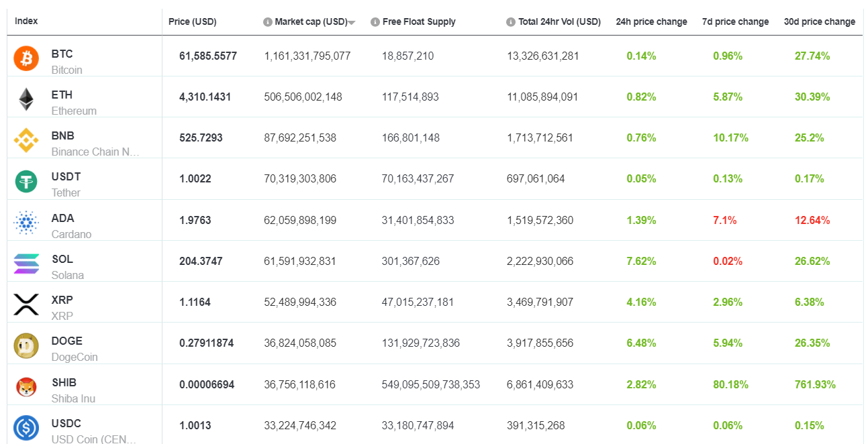Viewport: 868px width, 444px height.
Task: Click the Tether USDT logo icon
Action: point(26,181)
